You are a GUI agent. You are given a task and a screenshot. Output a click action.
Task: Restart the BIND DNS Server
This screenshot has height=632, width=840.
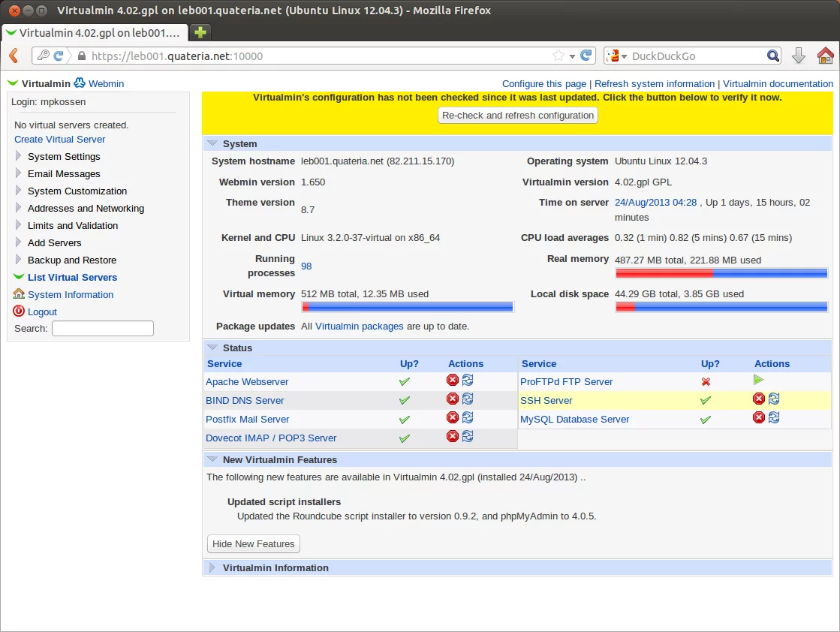[x=468, y=399]
